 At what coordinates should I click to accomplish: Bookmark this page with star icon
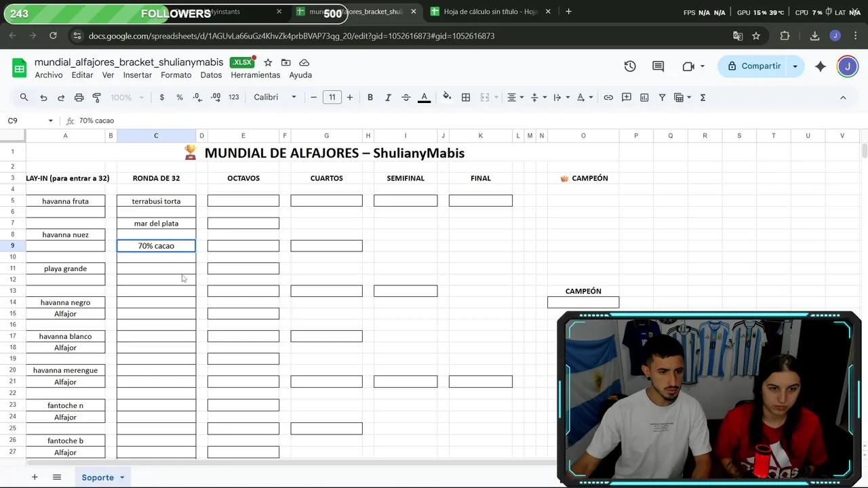point(756,36)
